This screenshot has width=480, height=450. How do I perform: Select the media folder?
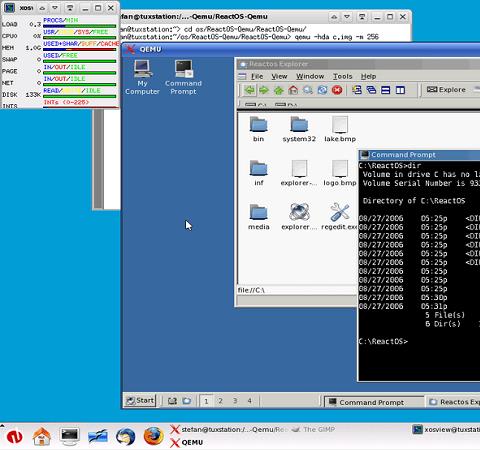259,217
